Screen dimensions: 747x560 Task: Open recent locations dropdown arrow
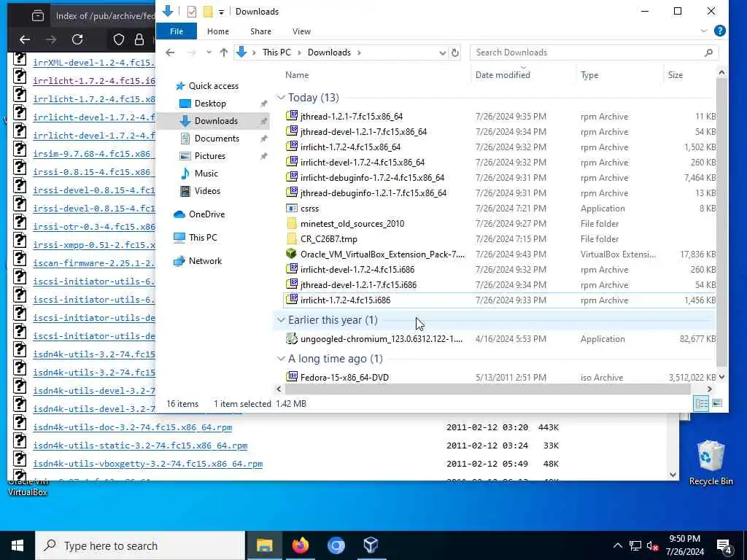pyautogui.click(x=209, y=52)
